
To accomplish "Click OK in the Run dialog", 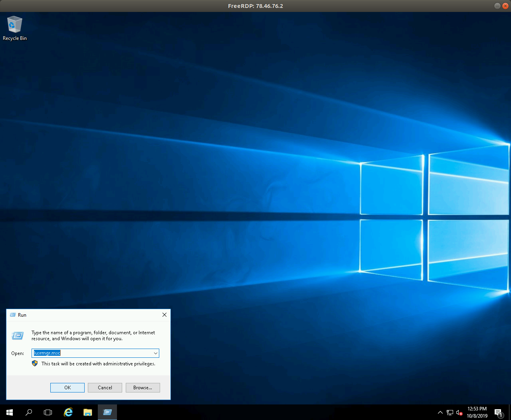I will click(67, 388).
